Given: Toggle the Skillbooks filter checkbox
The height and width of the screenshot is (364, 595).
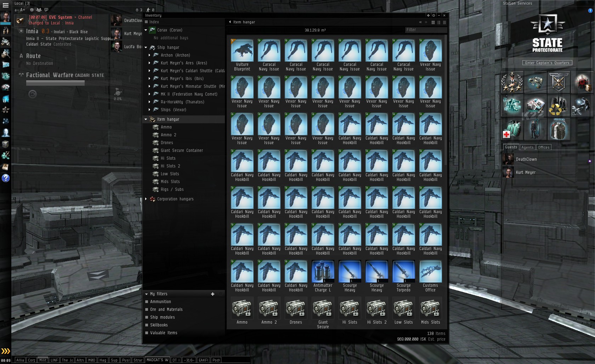Looking at the screenshot, I should pos(147,325).
